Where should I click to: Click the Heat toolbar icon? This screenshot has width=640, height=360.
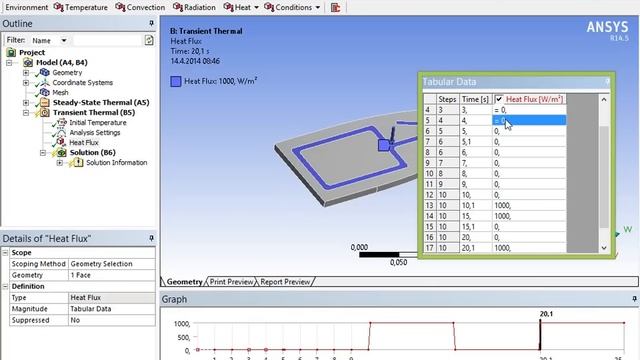228,7
